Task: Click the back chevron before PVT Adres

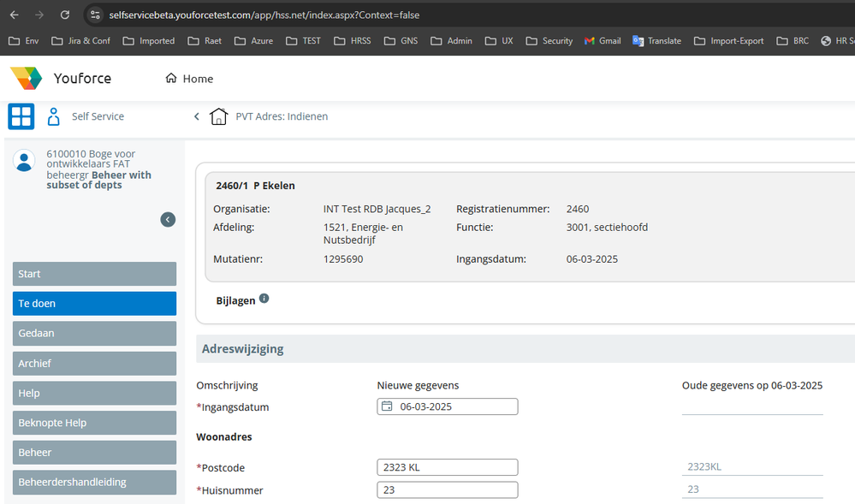Action: pyautogui.click(x=196, y=116)
